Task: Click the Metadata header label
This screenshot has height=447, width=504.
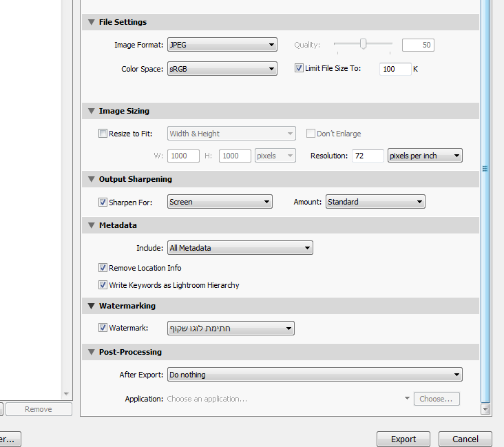Action: point(118,225)
